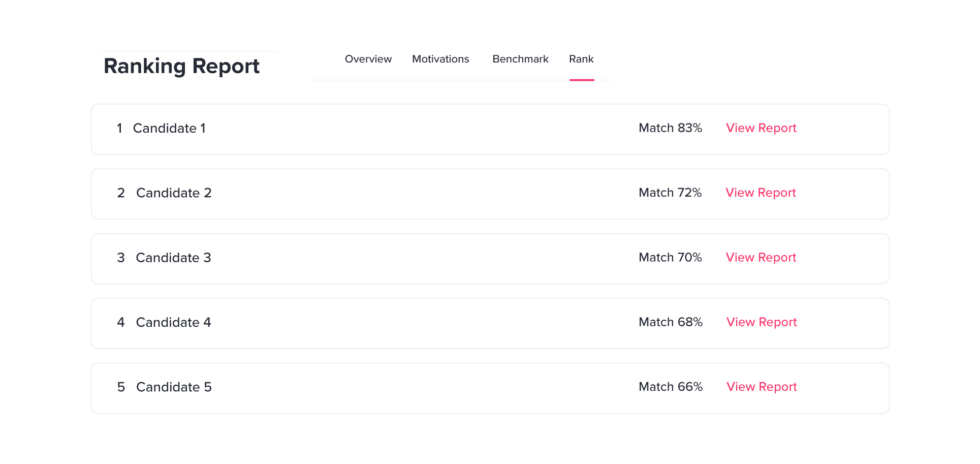
Task: Click the Rank tab
Action: pyautogui.click(x=581, y=59)
